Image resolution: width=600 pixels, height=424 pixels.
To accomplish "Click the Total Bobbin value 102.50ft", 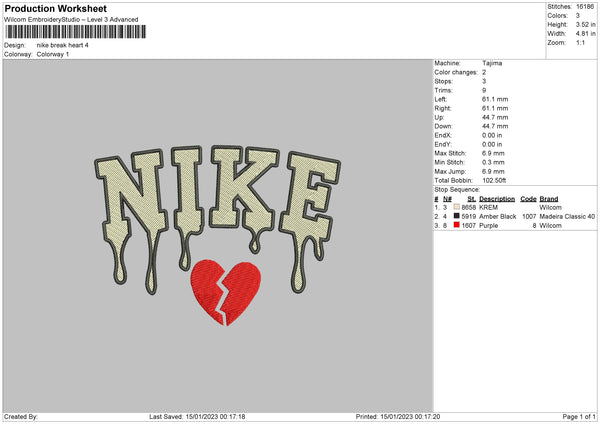I will (494, 181).
